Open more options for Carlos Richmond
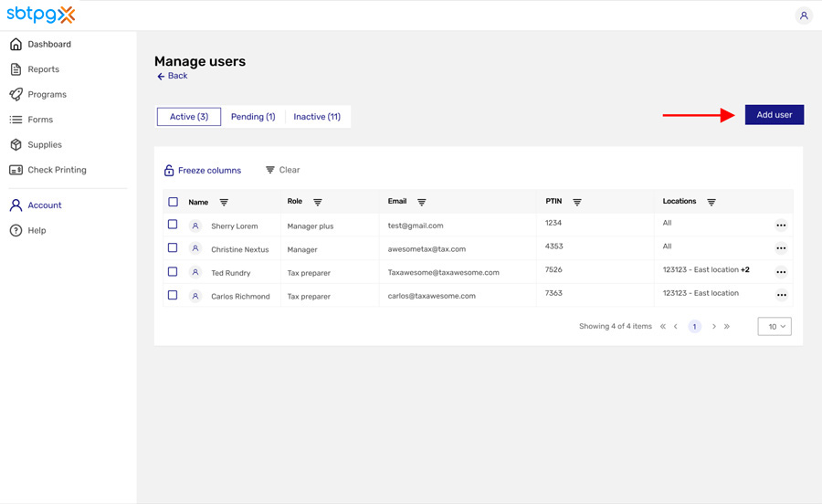Screen dimensions: 822x504 (781, 295)
